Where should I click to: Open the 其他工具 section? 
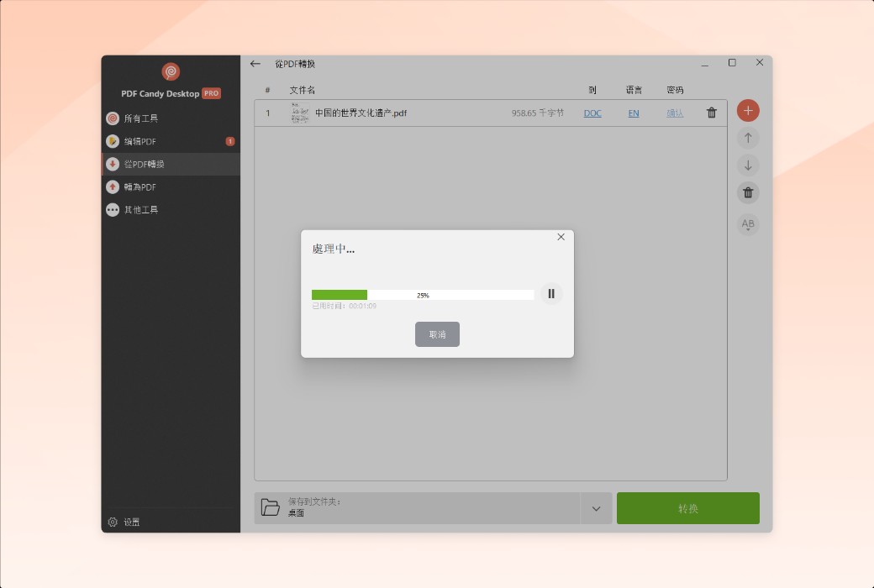pyautogui.click(x=139, y=209)
